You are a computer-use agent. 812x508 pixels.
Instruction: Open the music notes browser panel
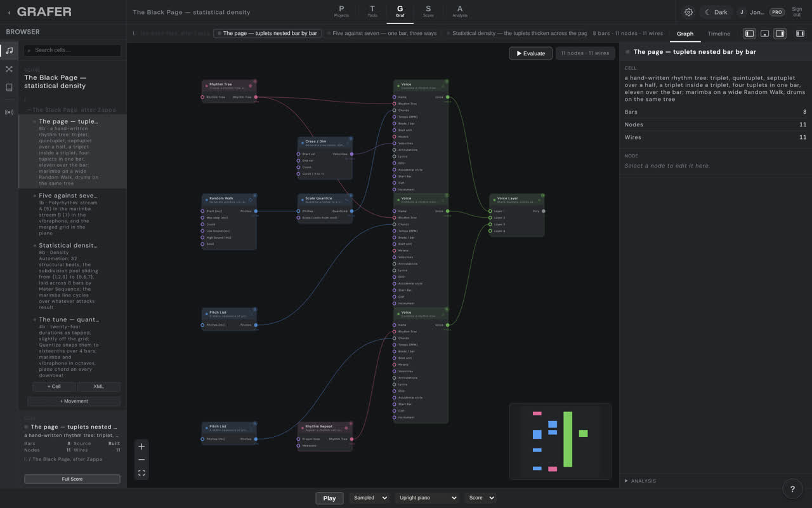(9, 51)
